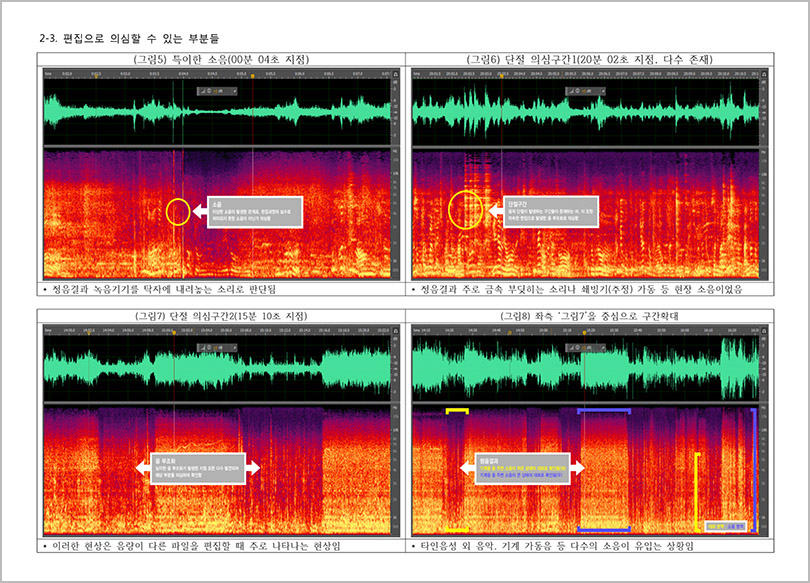
Task: Click the floating HUD volume control in Figure 5 waveform
Action: [x=216, y=91]
